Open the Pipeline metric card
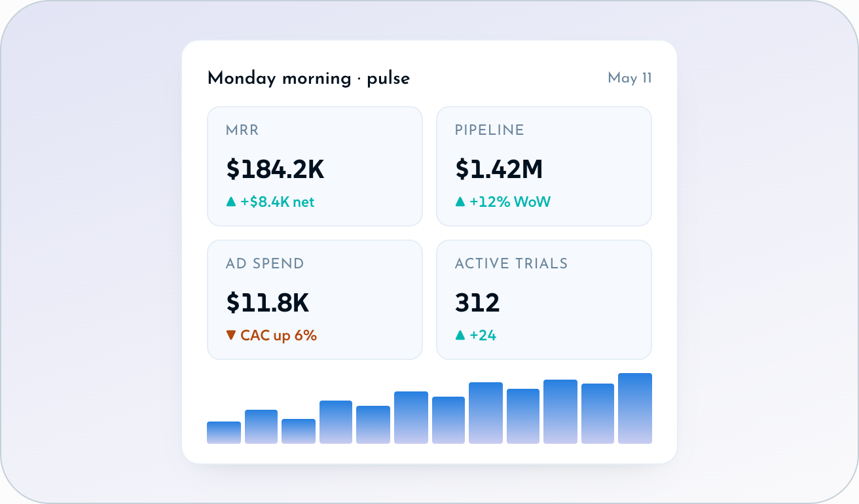 click(x=544, y=166)
